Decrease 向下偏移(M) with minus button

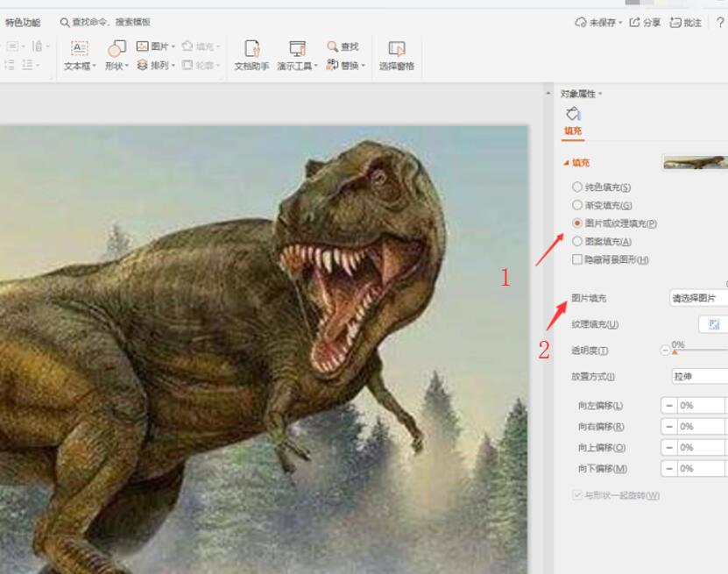pos(669,469)
